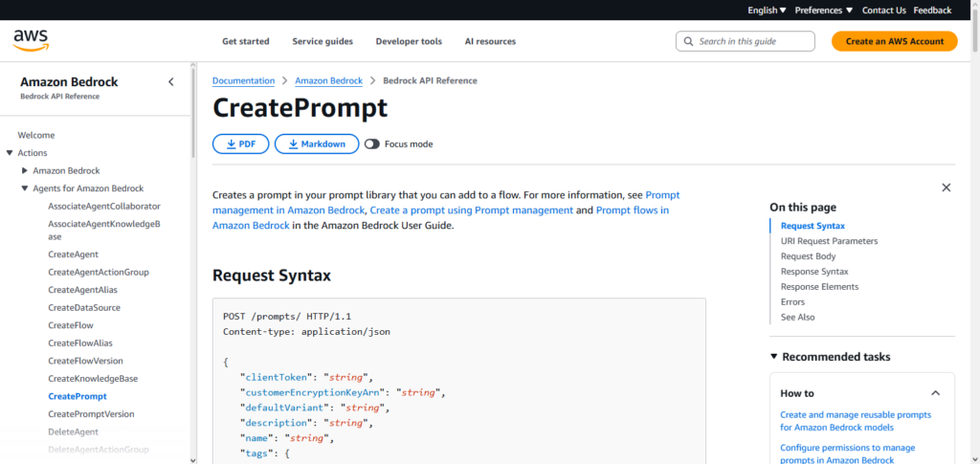
Task: Select CreatePromptVersion in sidebar
Action: 91,414
